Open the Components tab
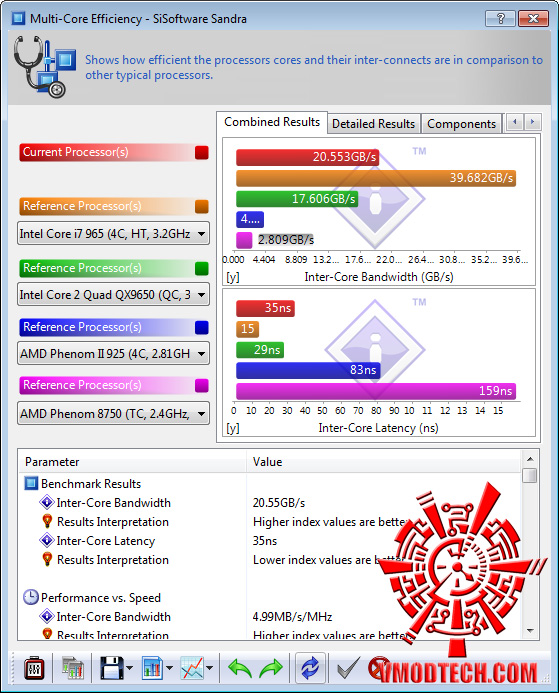 click(461, 124)
